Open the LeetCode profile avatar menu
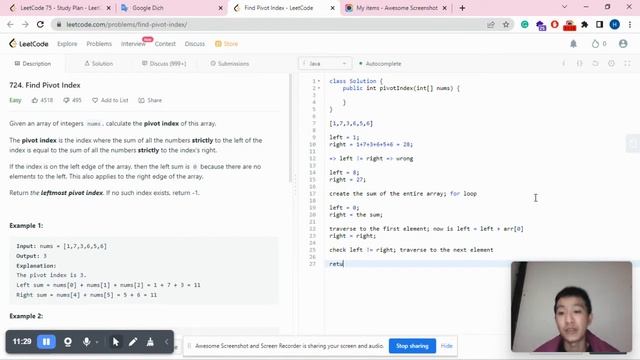 (x=623, y=44)
